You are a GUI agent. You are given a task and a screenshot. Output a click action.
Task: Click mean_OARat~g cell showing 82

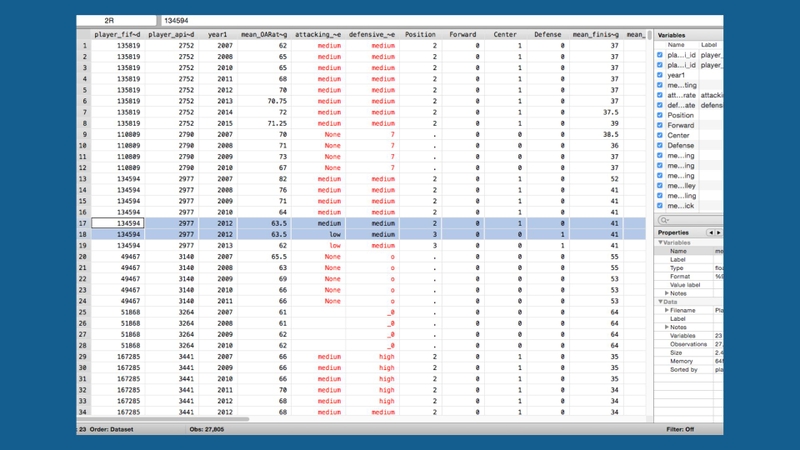pos(264,179)
